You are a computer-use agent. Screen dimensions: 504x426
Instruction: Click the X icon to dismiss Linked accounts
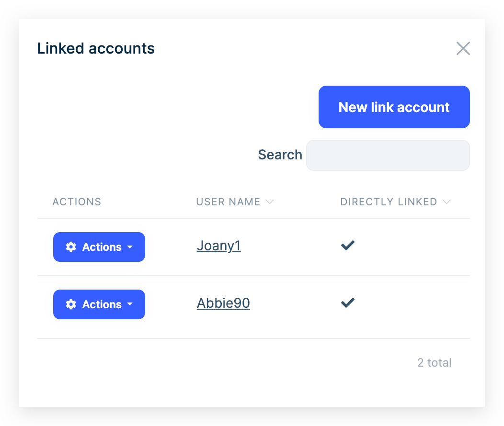tap(463, 48)
